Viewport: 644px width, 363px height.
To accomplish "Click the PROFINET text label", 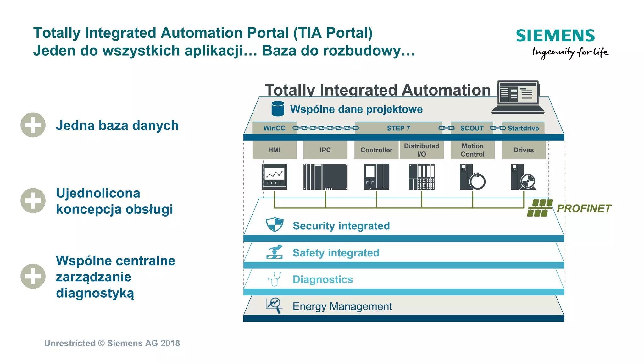I will click(584, 208).
